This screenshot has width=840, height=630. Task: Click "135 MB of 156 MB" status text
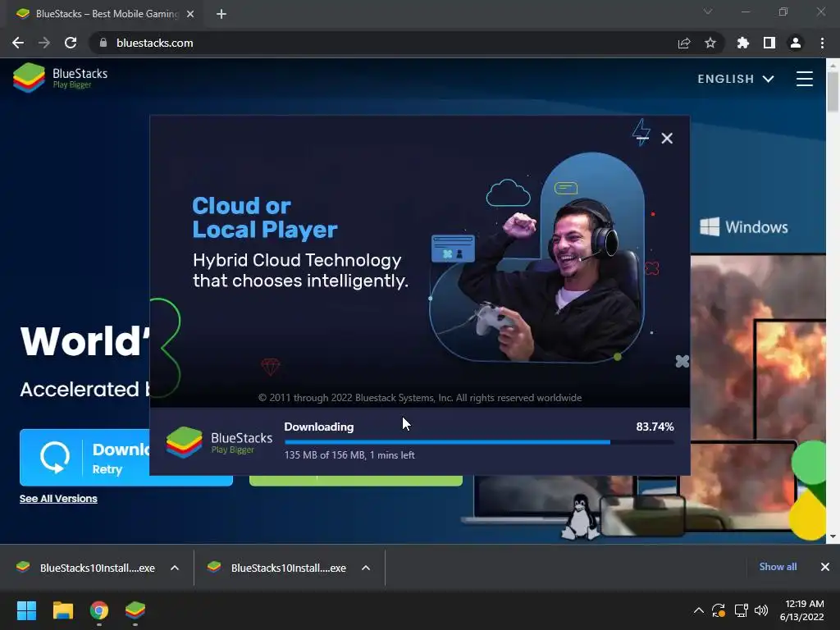tap(324, 454)
